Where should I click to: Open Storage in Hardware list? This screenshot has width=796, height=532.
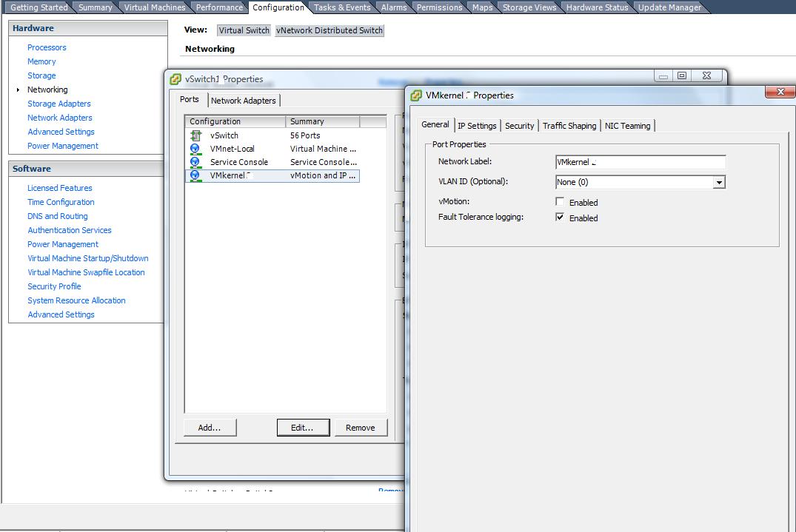(41, 75)
